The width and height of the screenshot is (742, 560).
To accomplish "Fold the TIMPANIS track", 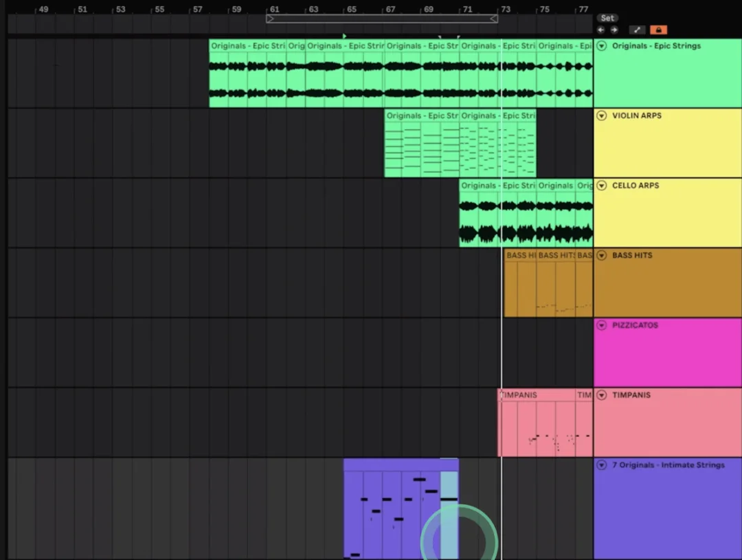I will pyautogui.click(x=601, y=395).
